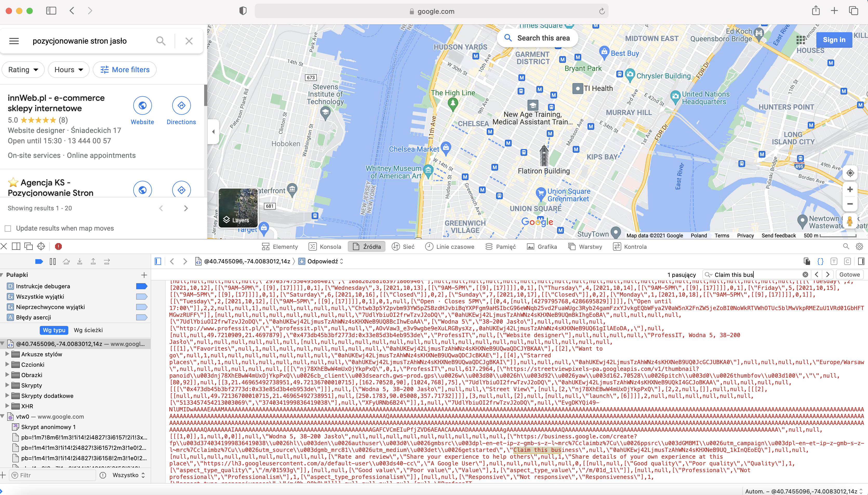Open innWeb.pl Website icon
The image size is (868, 495).
[142, 105]
